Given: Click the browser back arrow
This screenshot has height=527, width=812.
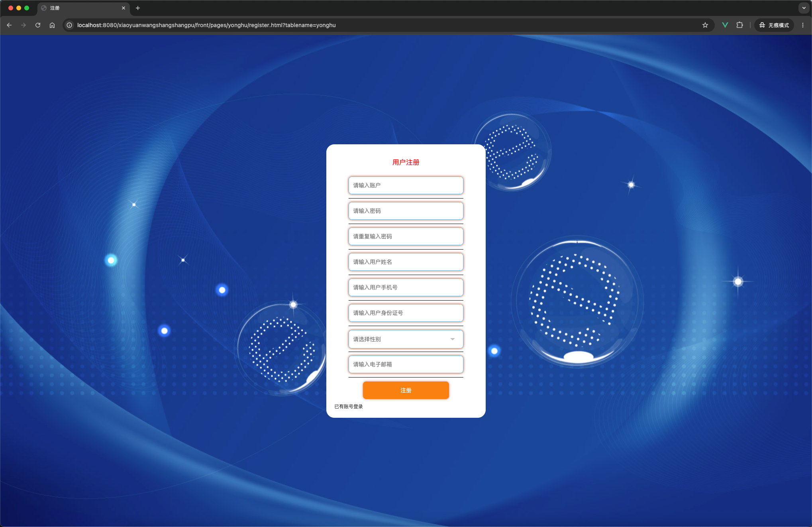Looking at the screenshot, I should point(9,25).
